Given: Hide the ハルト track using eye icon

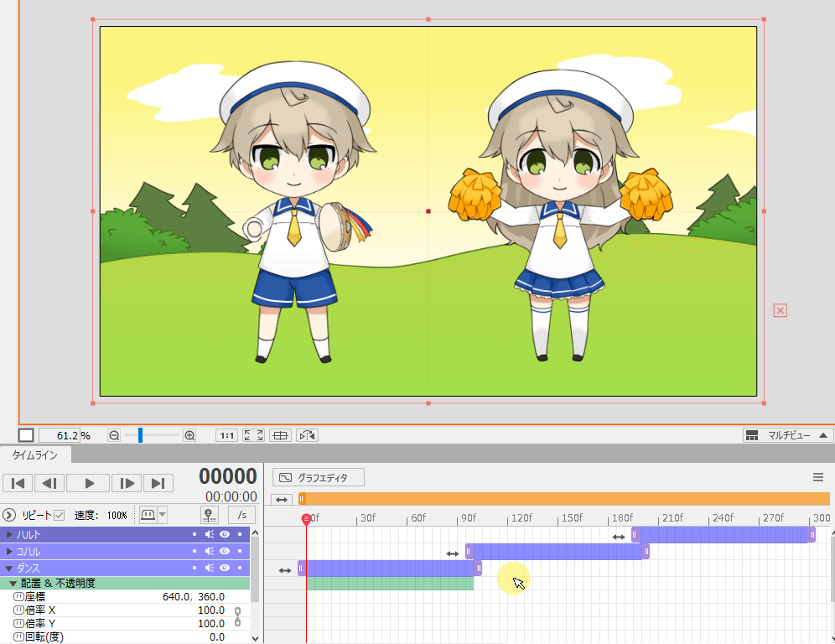Looking at the screenshot, I should (225, 534).
